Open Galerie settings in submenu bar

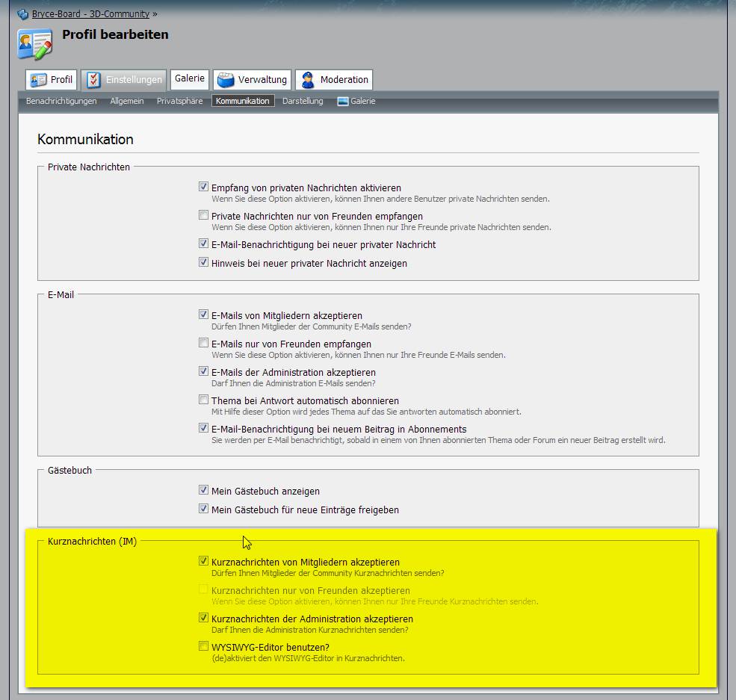[356, 101]
